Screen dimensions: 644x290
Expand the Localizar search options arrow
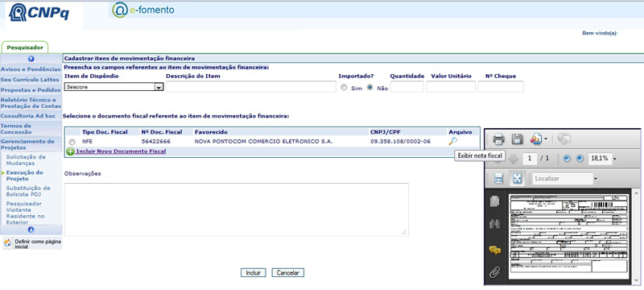pos(595,179)
